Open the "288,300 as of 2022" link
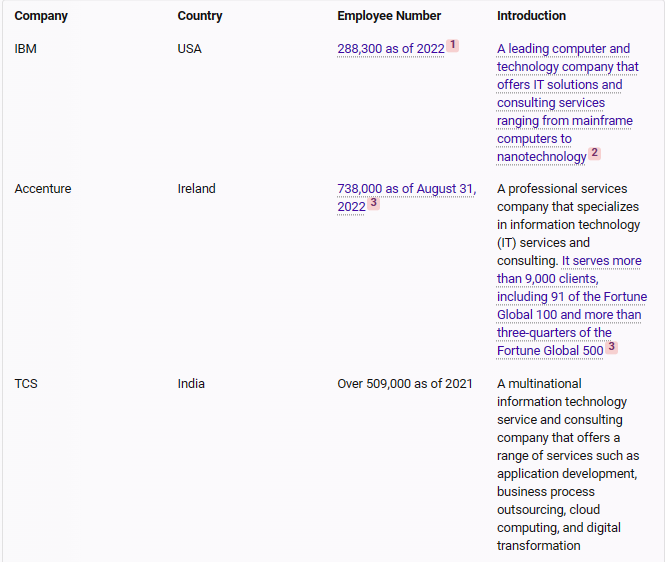Image resolution: width=665 pixels, height=562 pixels. click(390, 49)
